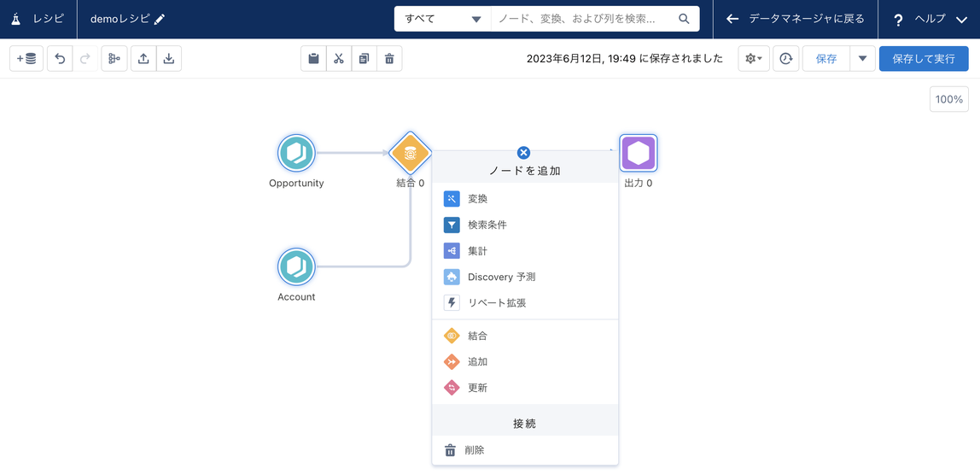Expand the dropdown arrow beside 保存
The width and height of the screenshot is (980, 474).
point(862,59)
